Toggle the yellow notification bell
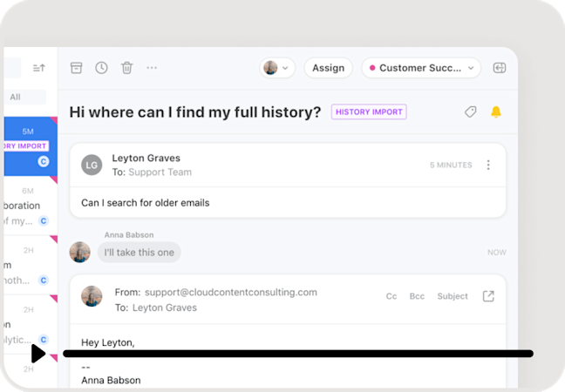 496,112
